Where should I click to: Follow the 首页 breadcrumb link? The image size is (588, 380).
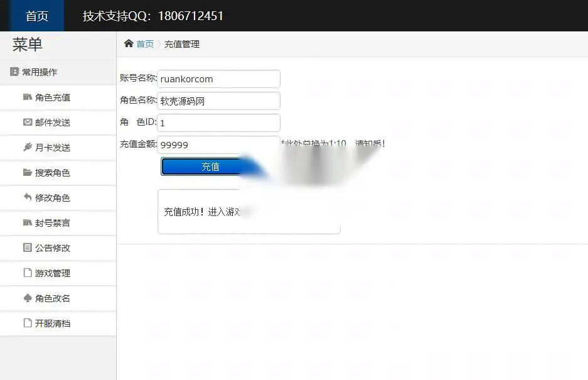click(x=145, y=45)
